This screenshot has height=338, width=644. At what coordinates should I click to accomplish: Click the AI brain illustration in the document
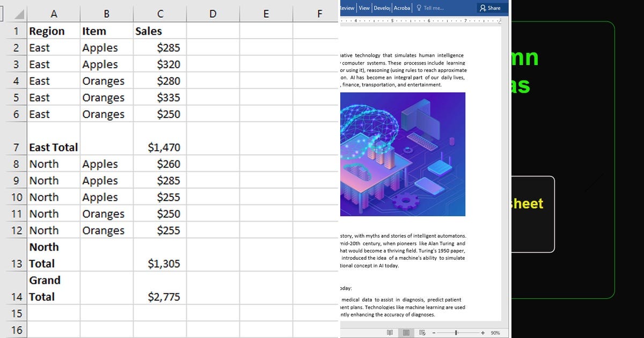click(x=402, y=154)
